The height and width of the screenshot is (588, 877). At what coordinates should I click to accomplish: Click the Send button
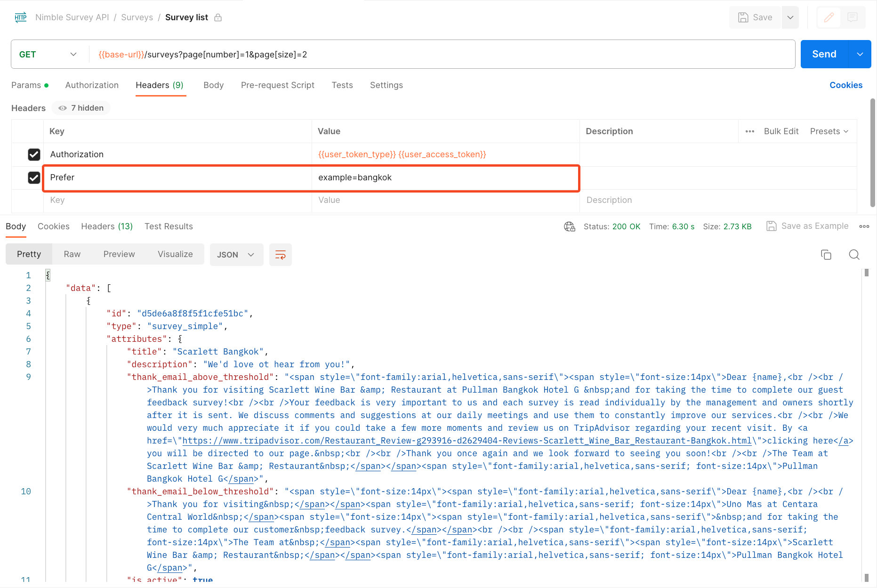click(x=824, y=55)
